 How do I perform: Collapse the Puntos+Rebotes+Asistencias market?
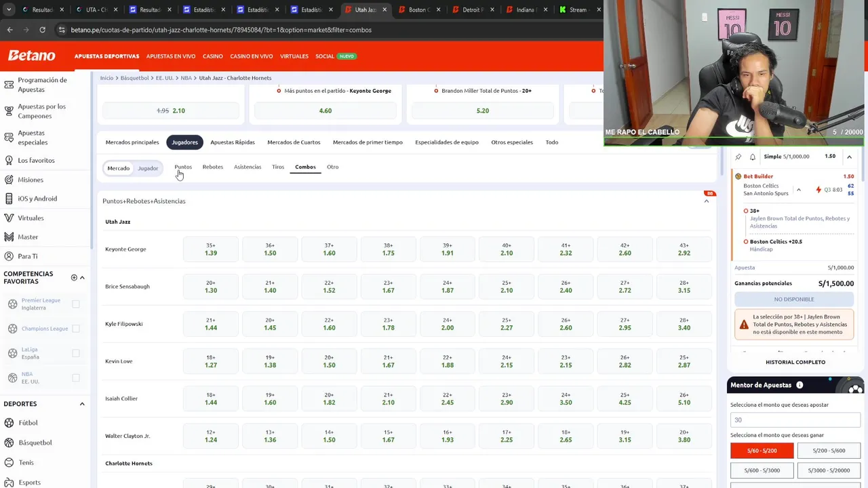click(x=707, y=201)
